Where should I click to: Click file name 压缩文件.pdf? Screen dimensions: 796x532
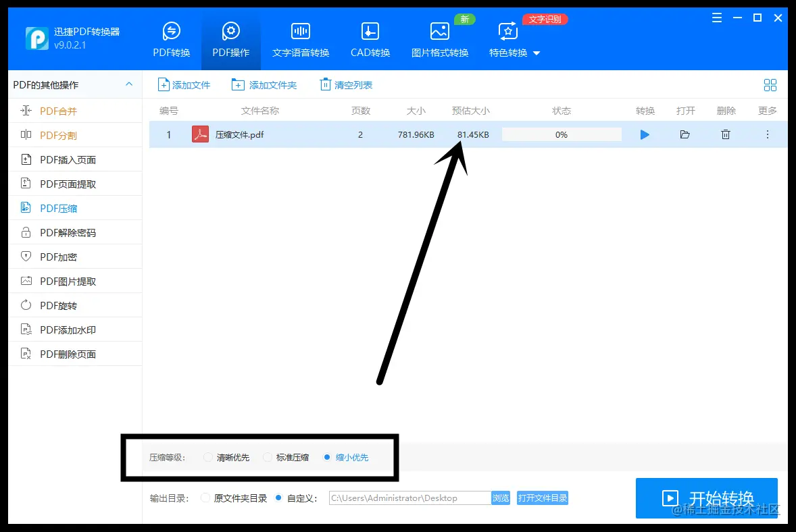[240, 135]
